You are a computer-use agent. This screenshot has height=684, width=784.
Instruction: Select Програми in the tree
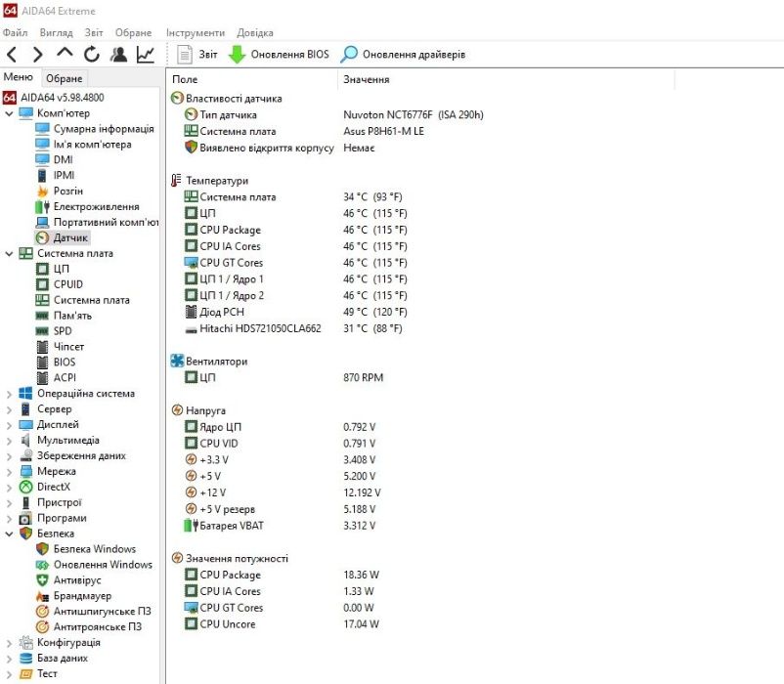tap(53, 518)
